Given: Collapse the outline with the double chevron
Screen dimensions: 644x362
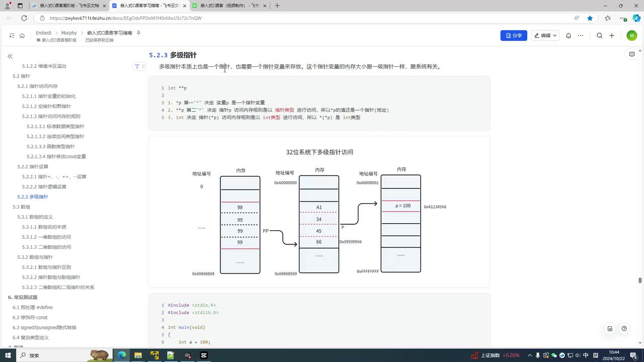Looking at the screenshot, I should pyautogui.click(x=10, y=56).
